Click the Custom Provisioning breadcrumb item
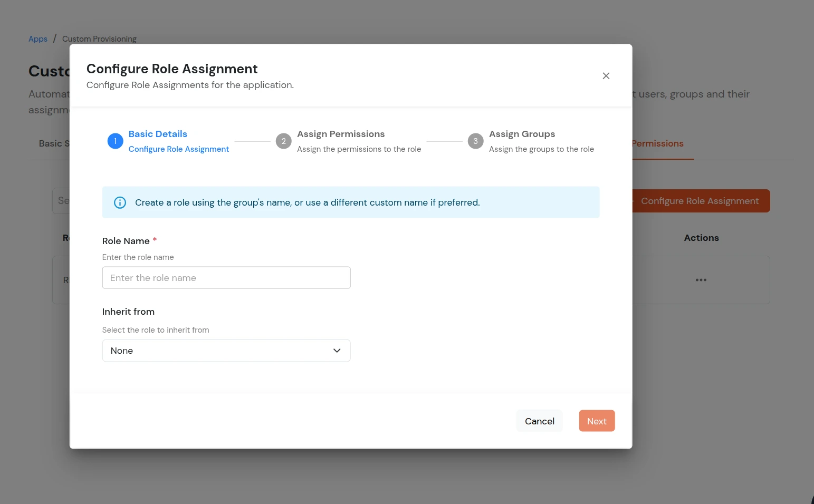814x504 pixels. [x=99, y=38]
